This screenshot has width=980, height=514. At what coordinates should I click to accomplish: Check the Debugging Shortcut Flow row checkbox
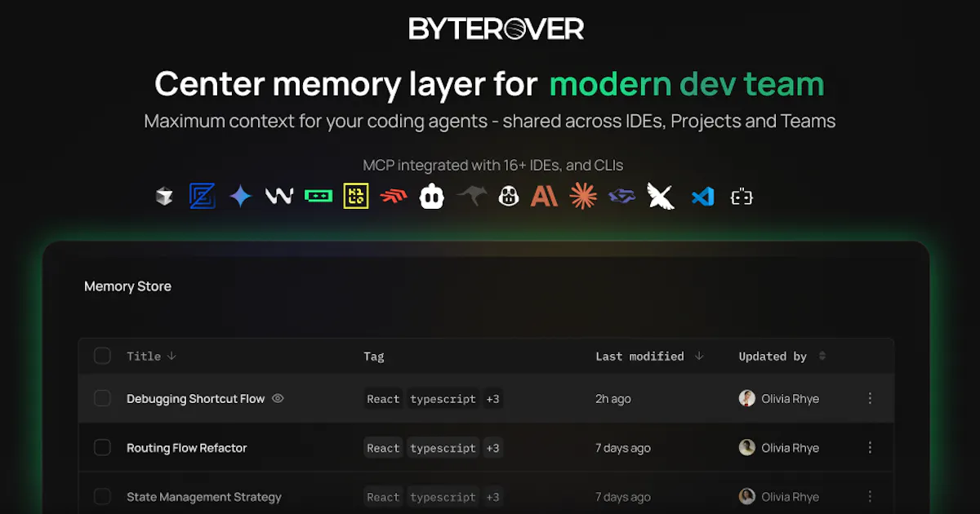tap(102, 398)
